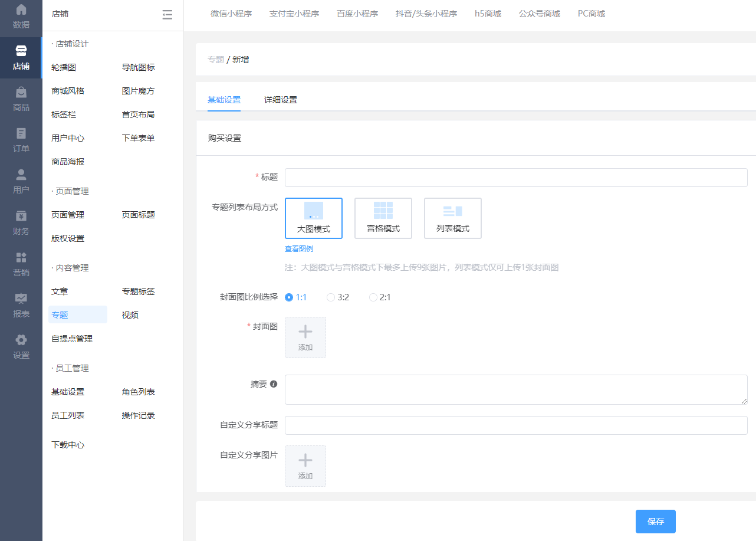Viewport: 756px width, 541px height.
Task: Click the 保存 save button
Action: (x=656, y=522)
